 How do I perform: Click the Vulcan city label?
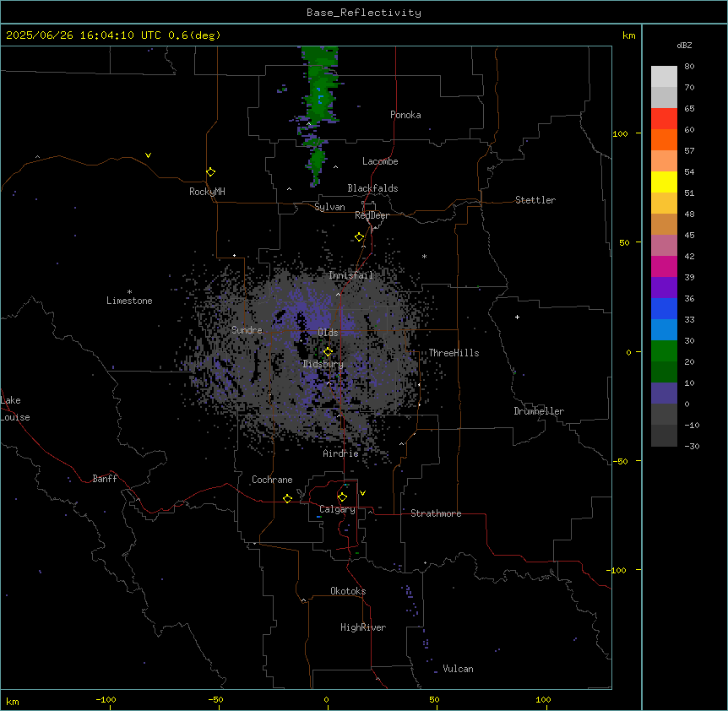(x=458, y=669)
